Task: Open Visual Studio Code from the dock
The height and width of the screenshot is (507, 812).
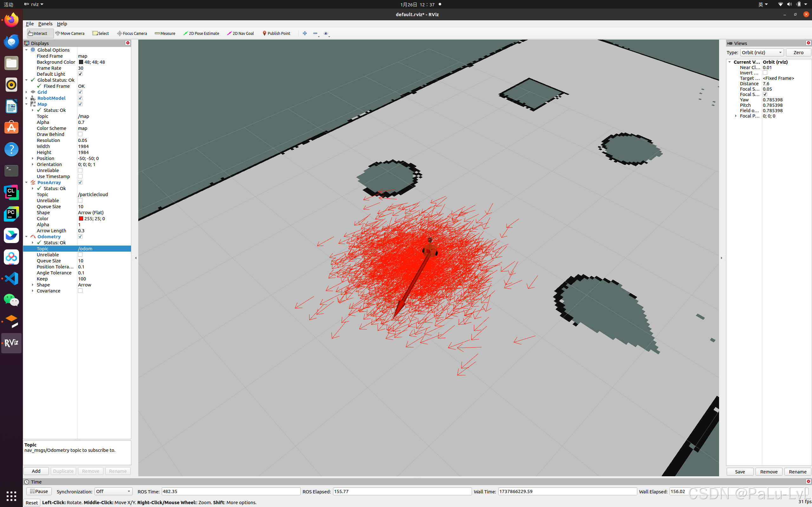Action: point(11,278)
